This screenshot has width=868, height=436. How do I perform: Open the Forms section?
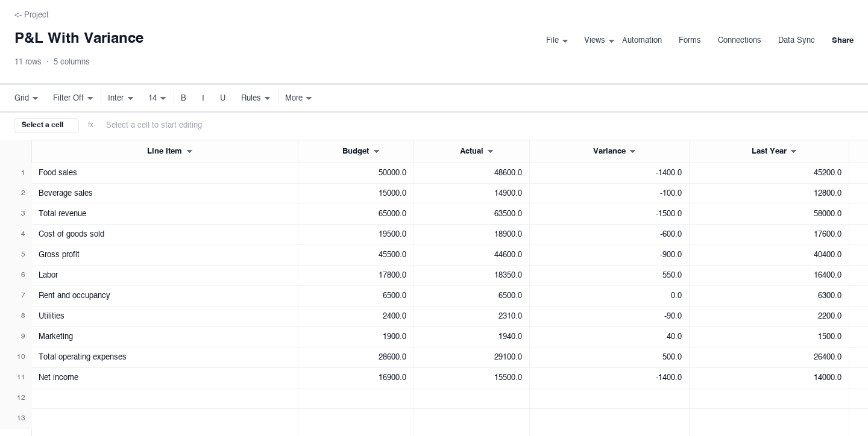click(x=690, y=40)
